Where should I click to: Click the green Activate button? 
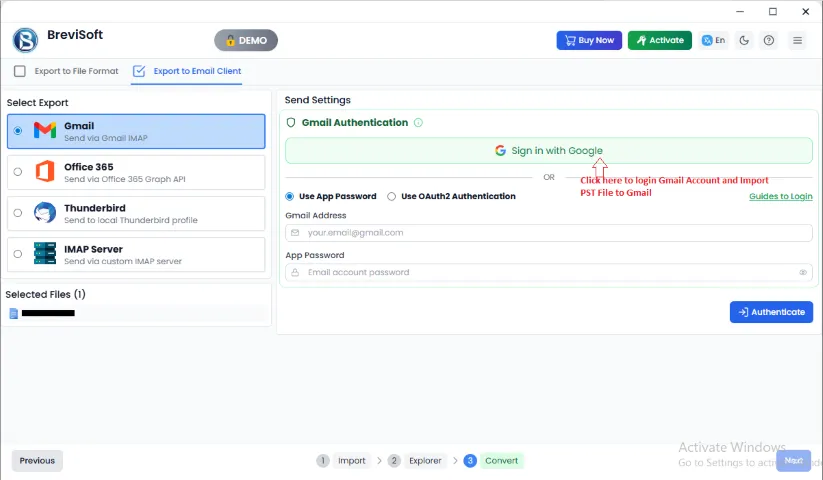[x=660, y=40]
